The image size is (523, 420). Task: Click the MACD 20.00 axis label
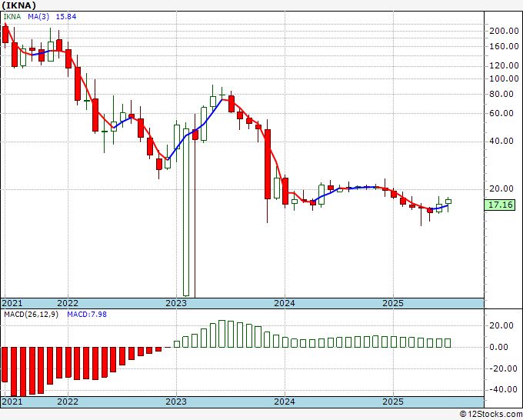[501, 325]
